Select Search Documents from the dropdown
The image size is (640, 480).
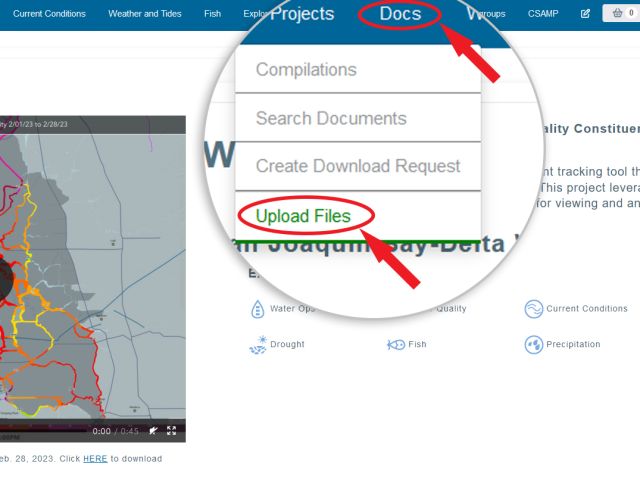(x=358, y=118)
